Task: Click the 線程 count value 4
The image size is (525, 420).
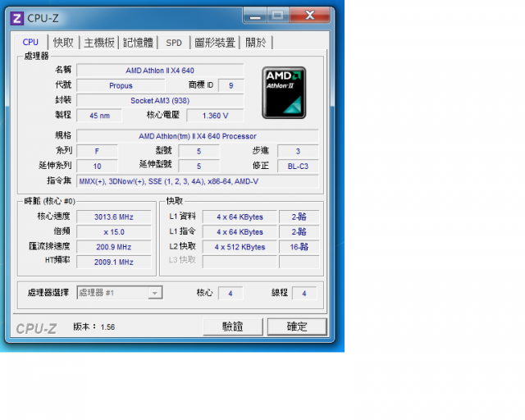Action: [304, 294]
